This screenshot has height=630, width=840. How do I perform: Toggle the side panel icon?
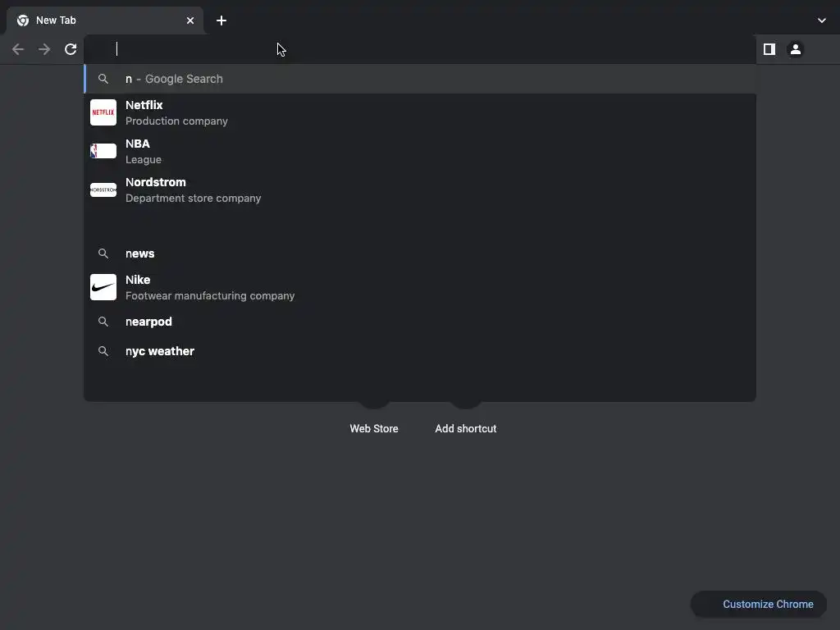769,49
